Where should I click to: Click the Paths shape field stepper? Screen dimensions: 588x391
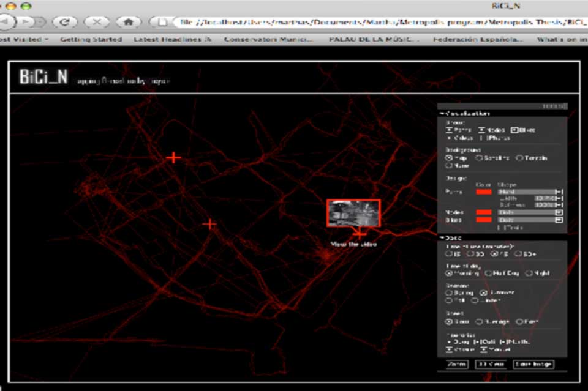pyautogui.click(x=559, y=192)
